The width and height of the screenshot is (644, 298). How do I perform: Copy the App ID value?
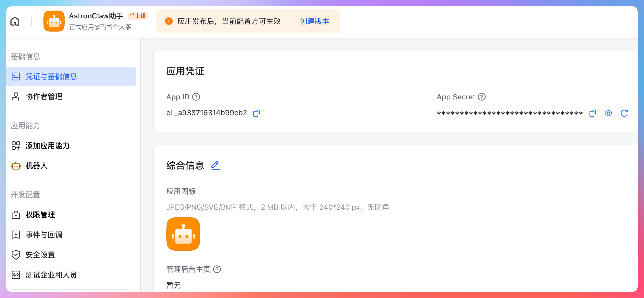click(256, 113)
